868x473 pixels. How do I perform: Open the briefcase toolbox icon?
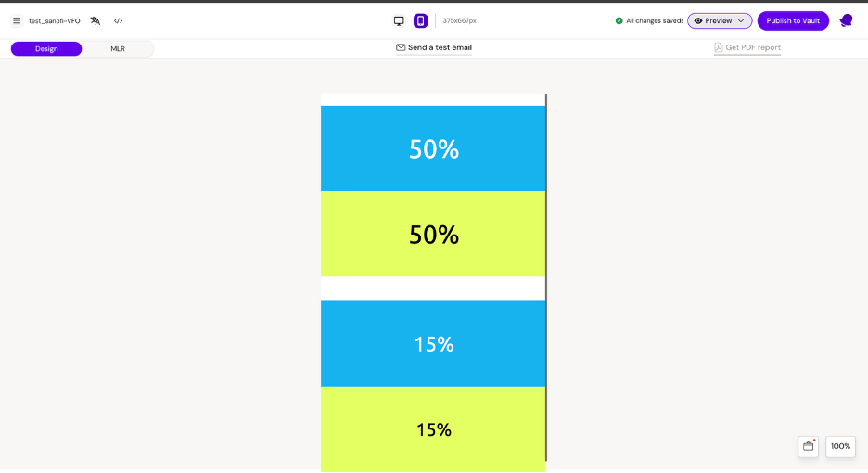click(808, 446)
